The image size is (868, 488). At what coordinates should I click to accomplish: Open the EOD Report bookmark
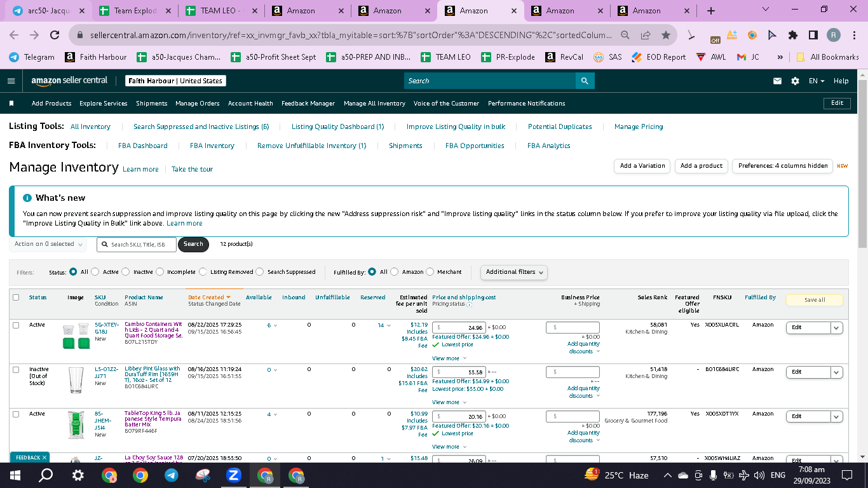(x=659, y=57)
